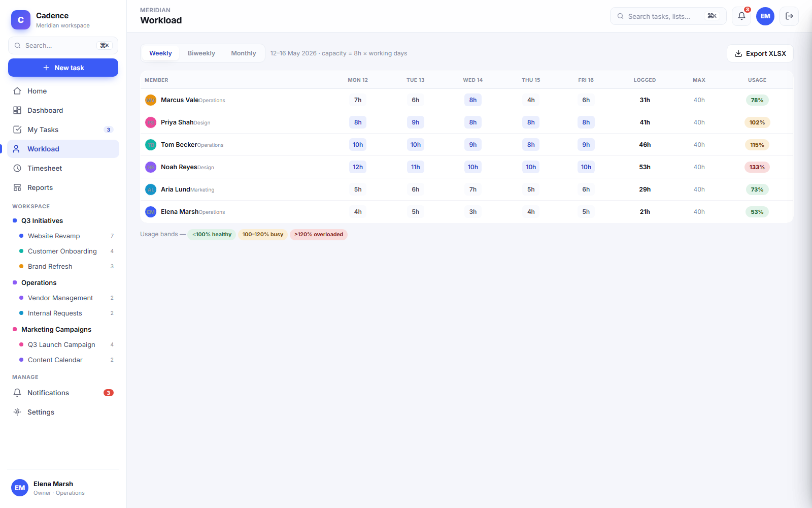The image size is (812, 508).
Task: Click Priya Shah's 102% usage badge
Action: 757,122
